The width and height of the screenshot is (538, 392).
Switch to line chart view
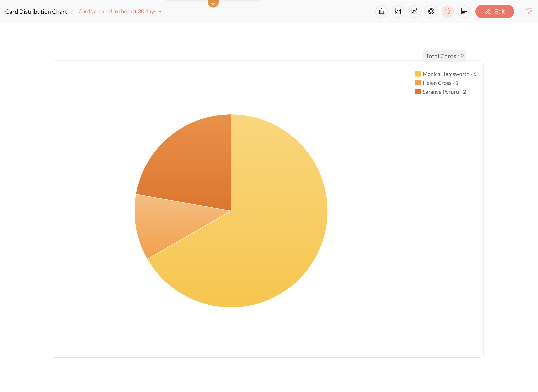pos(414,11)
